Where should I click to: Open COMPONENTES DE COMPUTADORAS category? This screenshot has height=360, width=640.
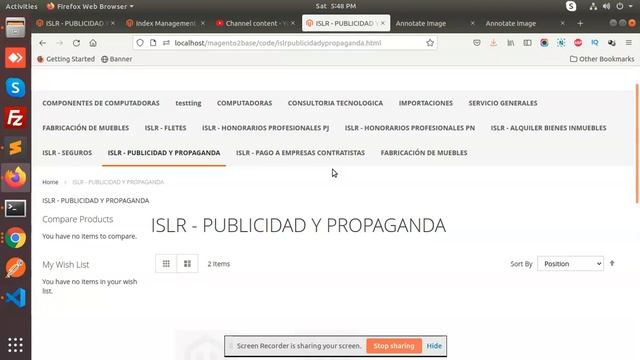101,103
